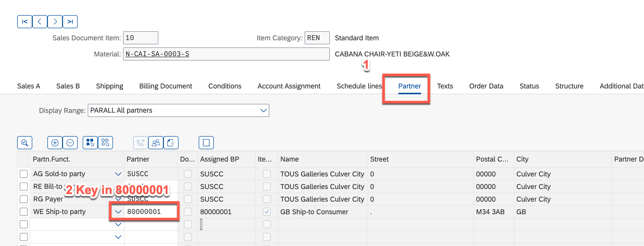The image size is (644, 246).
Task: Click the minus delete row icon
Action: tap(70, 143)
